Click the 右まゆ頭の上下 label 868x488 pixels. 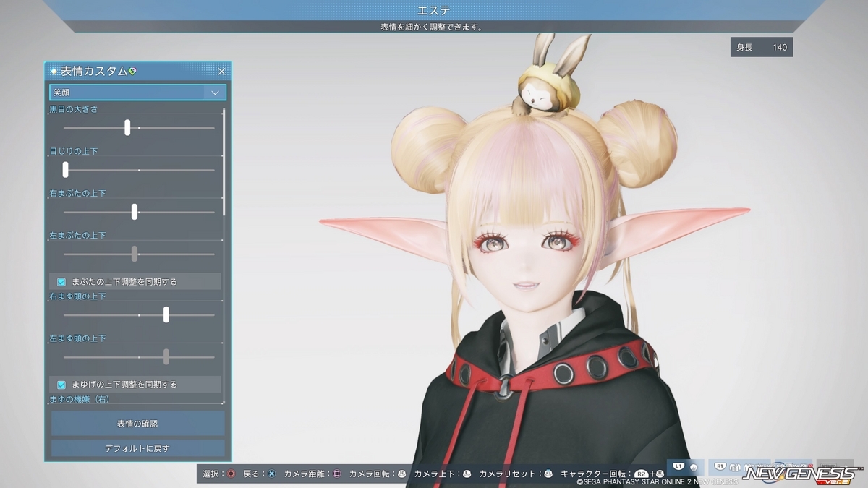(x=77, y=296)
